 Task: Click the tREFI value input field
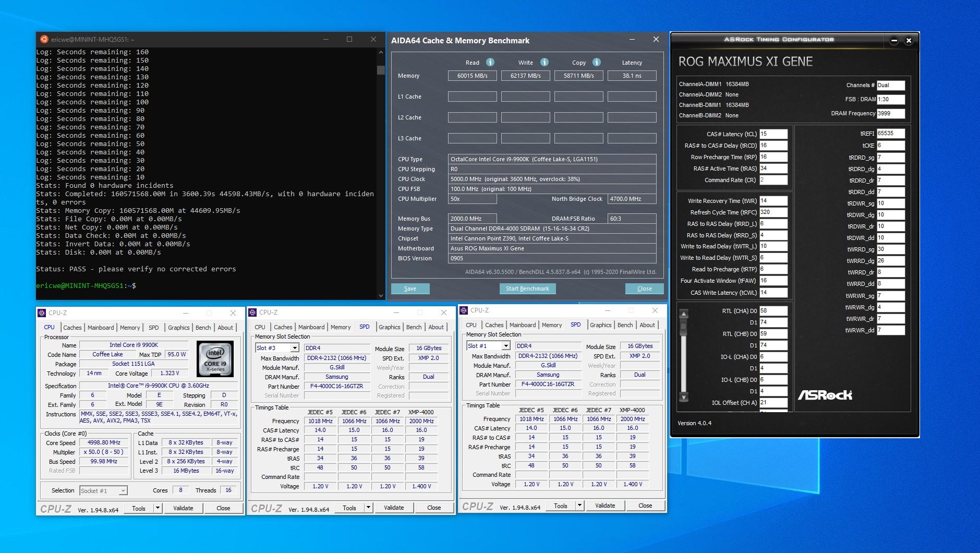(890, 134)
